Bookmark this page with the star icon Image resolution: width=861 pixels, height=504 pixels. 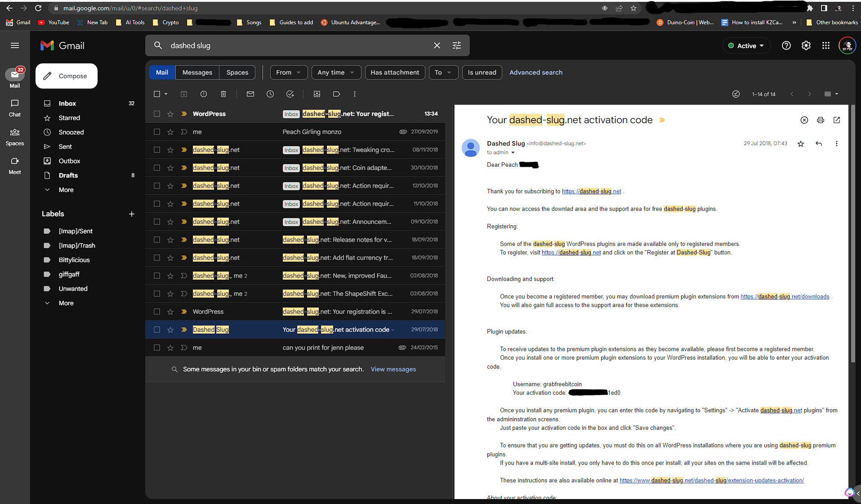pyautogui.click(x=633, y=8)
